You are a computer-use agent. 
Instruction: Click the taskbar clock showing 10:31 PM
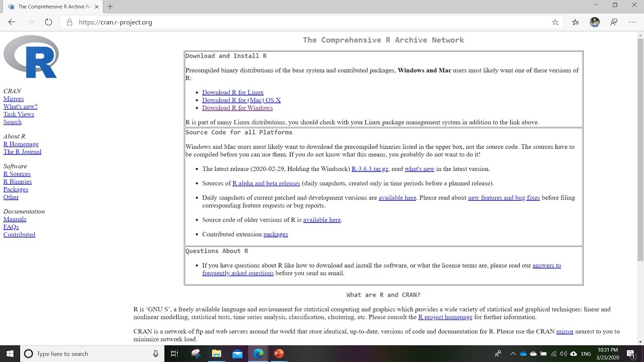[608, 354]
